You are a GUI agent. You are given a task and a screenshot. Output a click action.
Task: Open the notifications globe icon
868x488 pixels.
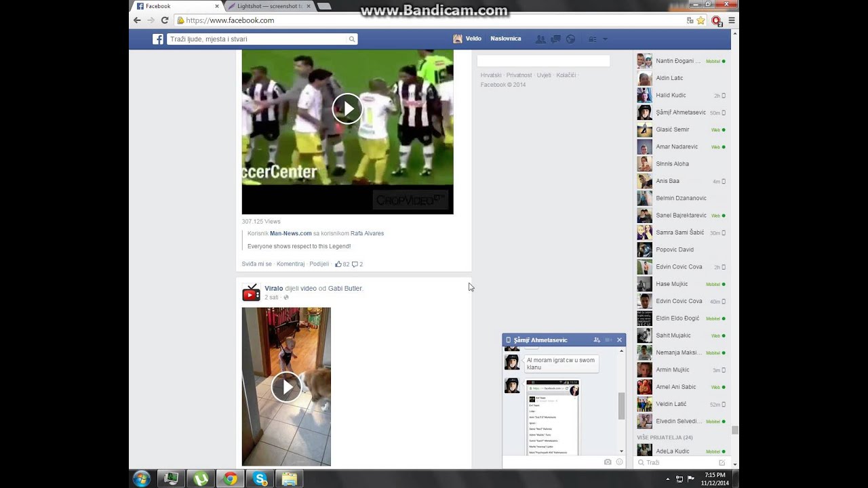click(570, 39)
